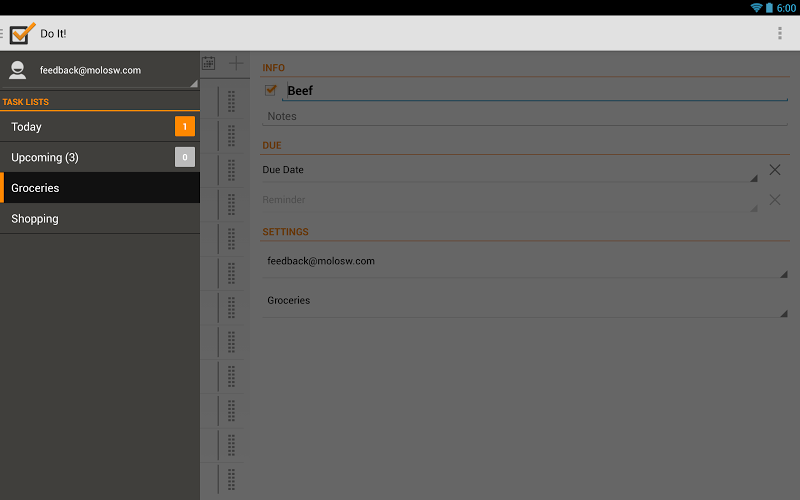
Task: Open the Reminder dropdown
Action: 510,200
